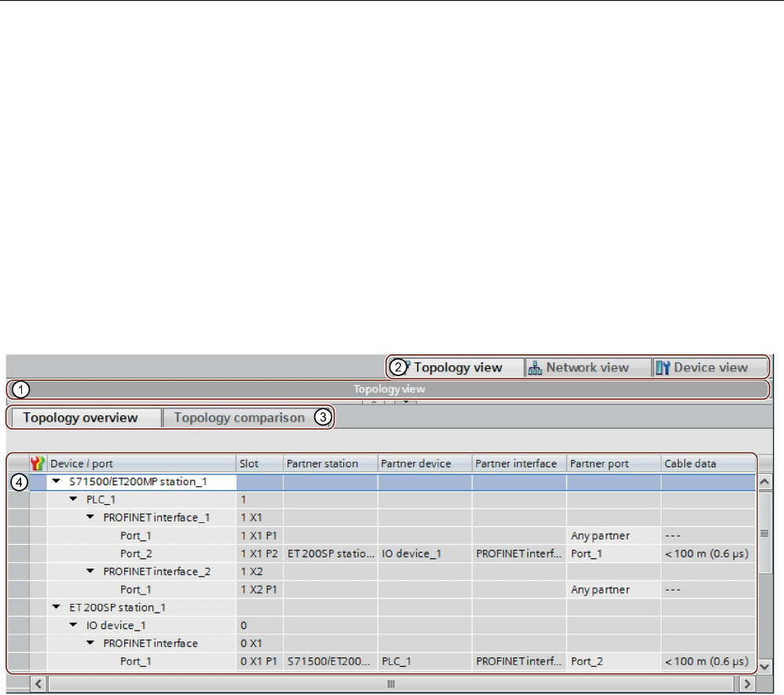Click slot value '1 X1 P2'
This screenshot has height=695, width=784.
click(259, 554)
